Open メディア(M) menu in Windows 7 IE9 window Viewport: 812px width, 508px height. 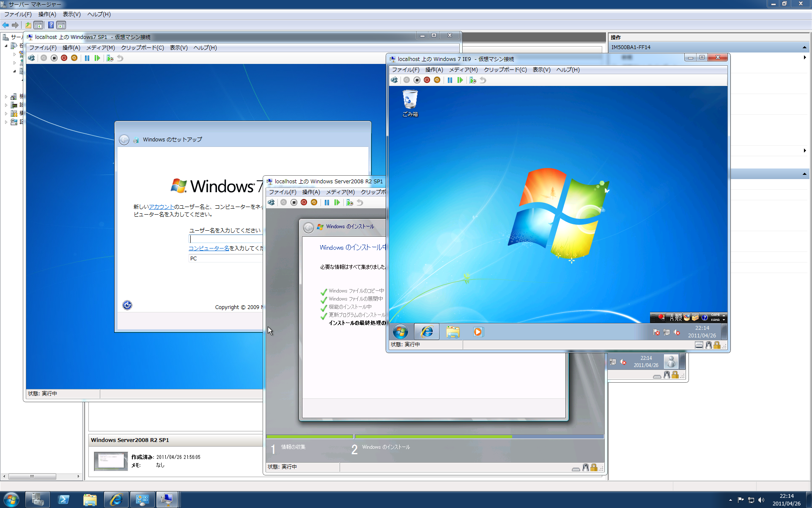[463, 70]
